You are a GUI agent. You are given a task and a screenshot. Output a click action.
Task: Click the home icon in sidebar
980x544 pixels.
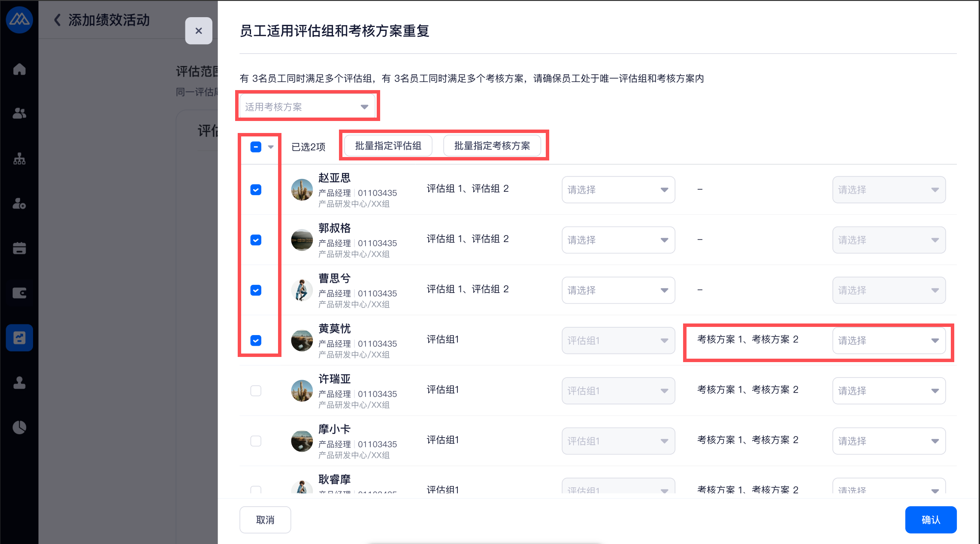pyautogui.click(x=19, y=69)
